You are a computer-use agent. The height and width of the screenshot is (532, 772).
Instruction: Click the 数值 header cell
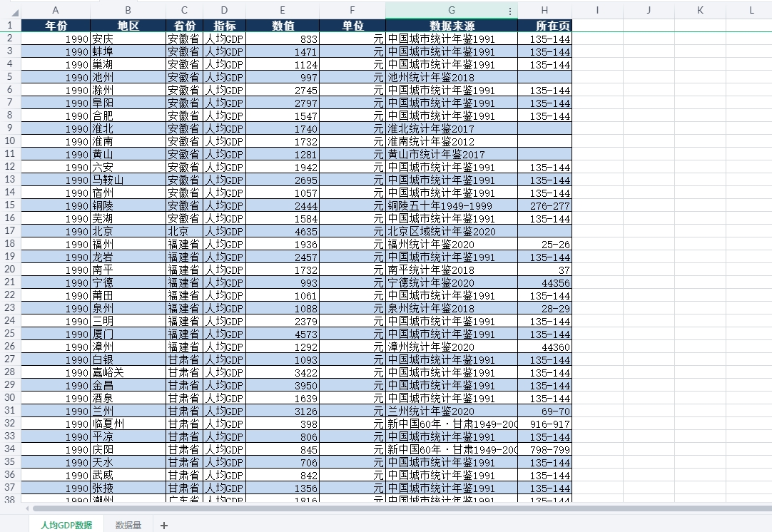point(282,26)
